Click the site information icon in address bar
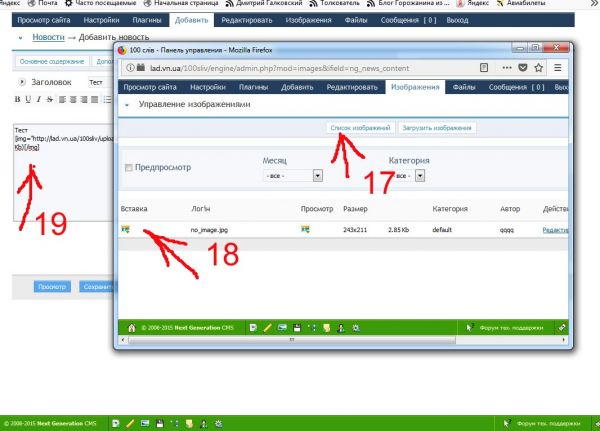 (130, 68)
